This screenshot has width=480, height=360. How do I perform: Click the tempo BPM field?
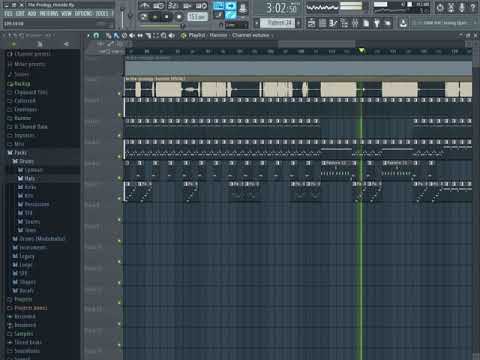point(197,16)
